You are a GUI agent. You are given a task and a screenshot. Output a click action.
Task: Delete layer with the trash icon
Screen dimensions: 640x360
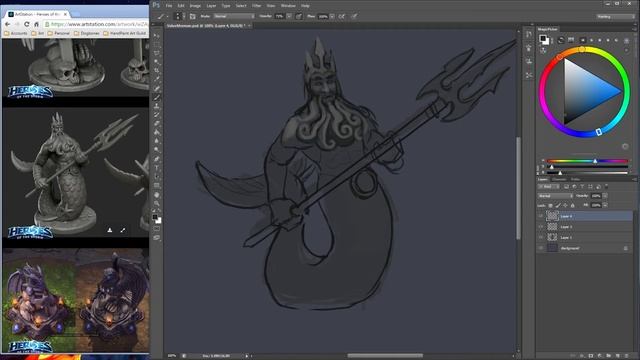pyautogui.click(x=627, y=356)
